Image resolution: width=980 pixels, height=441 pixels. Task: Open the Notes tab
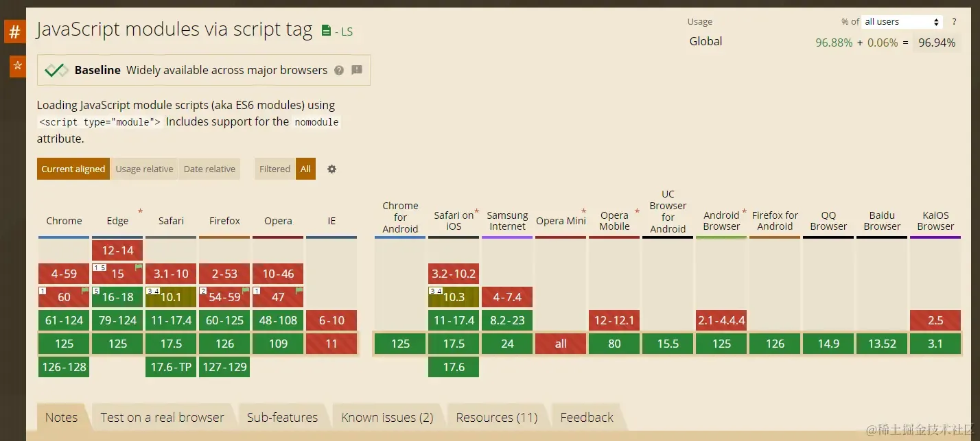click(x=62, y=417)
